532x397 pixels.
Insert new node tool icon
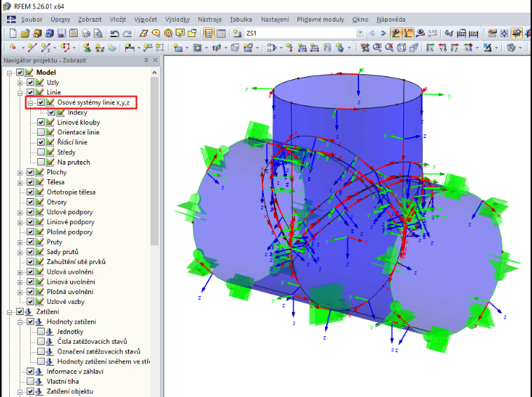[13, 48]
